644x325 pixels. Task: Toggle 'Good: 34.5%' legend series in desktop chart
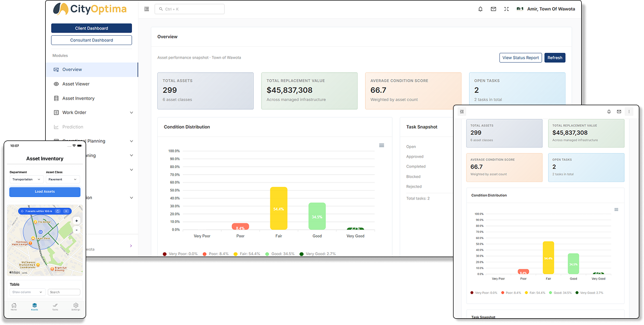click(x=279, y=254)
